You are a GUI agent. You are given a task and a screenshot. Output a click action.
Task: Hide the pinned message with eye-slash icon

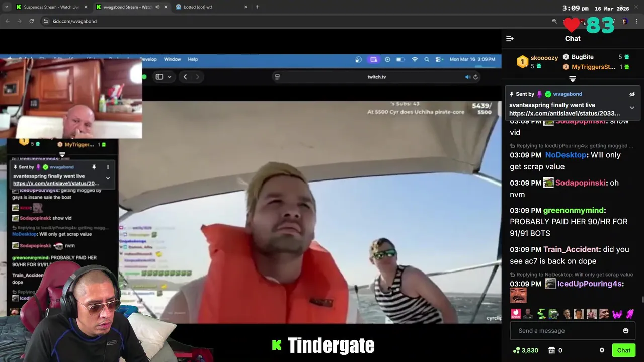632,94
